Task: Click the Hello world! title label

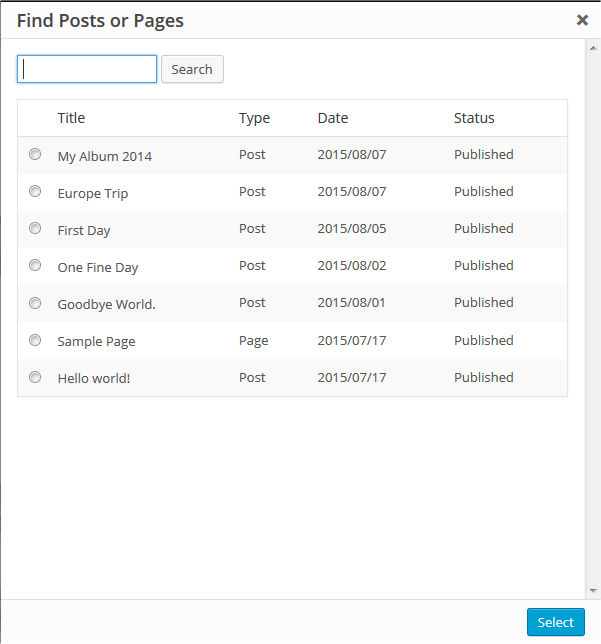Action: point(94,378)
